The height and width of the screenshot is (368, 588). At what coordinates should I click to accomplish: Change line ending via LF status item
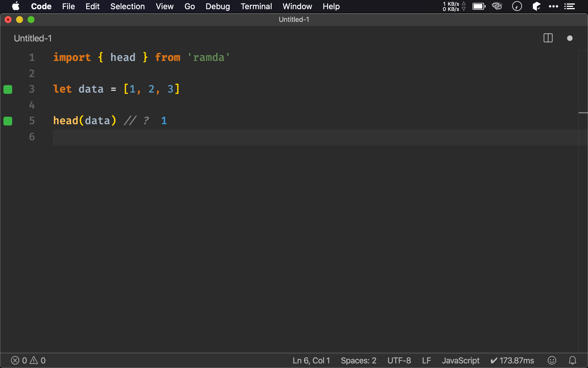[426, 361]
